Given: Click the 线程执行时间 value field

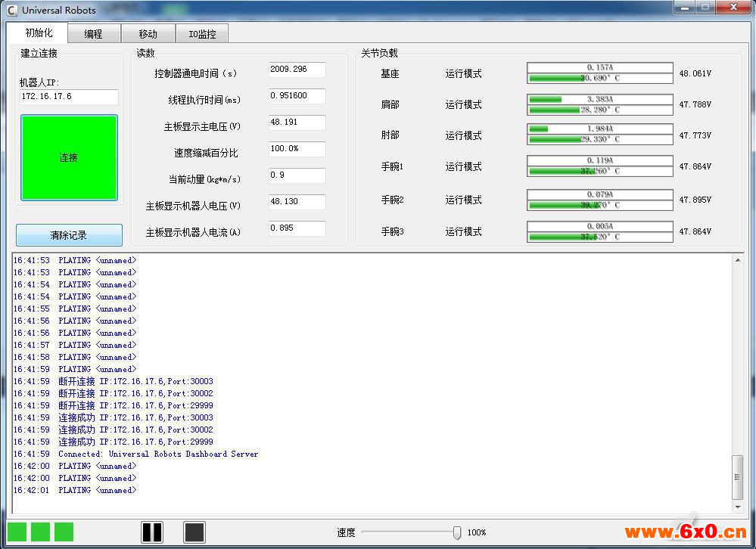Looking at the screenshot, I should coord(297,96).
